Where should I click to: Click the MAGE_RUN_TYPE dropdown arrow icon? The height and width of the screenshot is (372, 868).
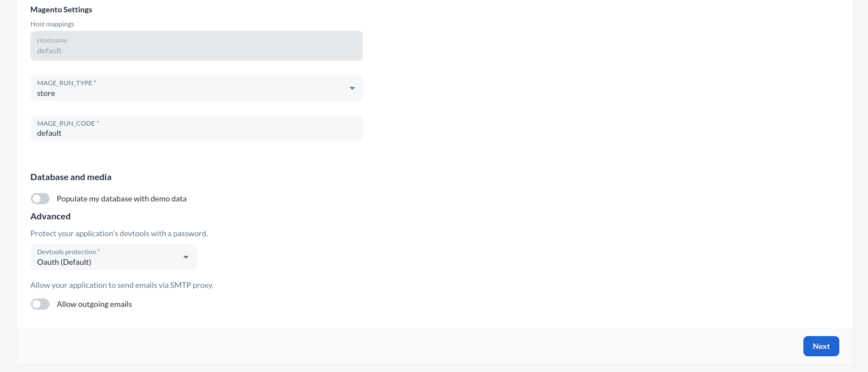point(352,89)
